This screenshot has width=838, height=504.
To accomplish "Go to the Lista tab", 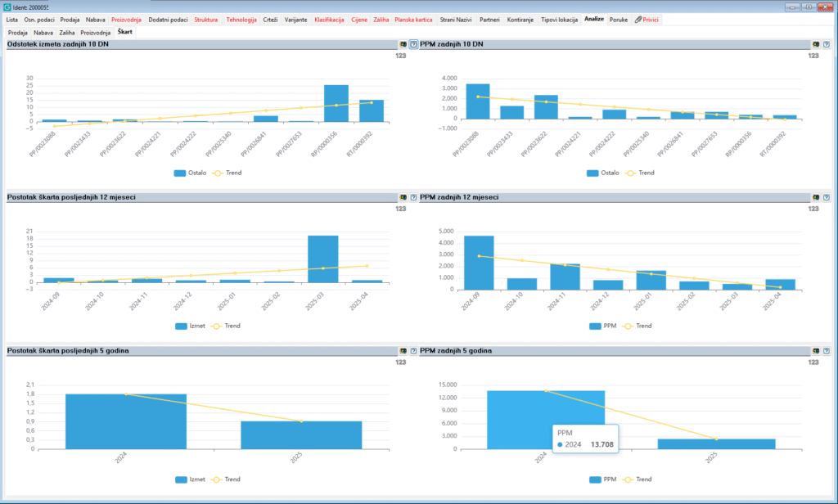I will coord(12,19).
